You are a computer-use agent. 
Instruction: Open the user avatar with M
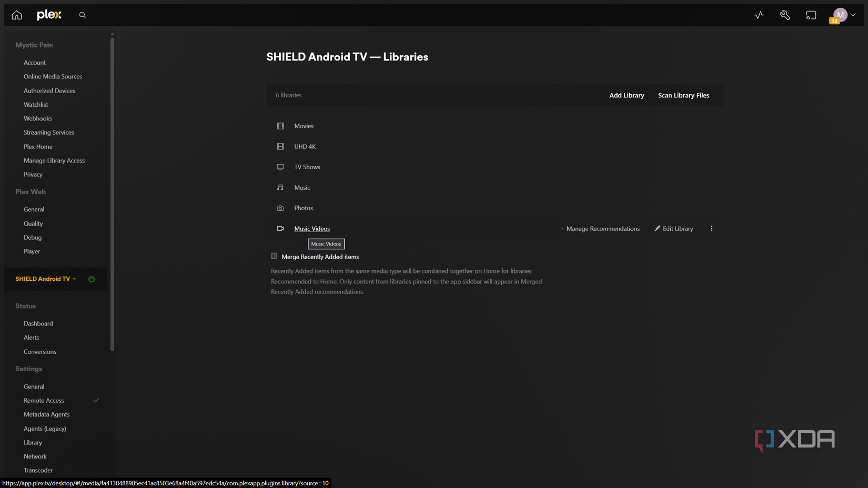(x=840, y=15)
